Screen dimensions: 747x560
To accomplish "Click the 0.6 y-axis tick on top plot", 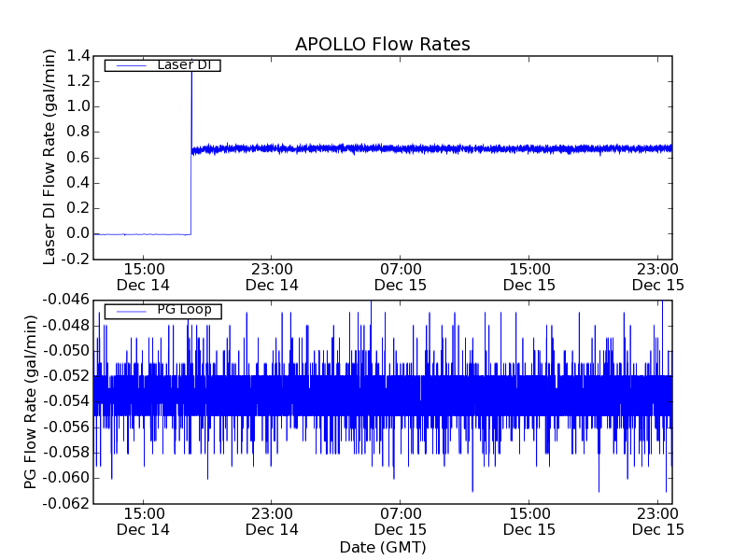I will pyautogui.click(x=78, y=158).
